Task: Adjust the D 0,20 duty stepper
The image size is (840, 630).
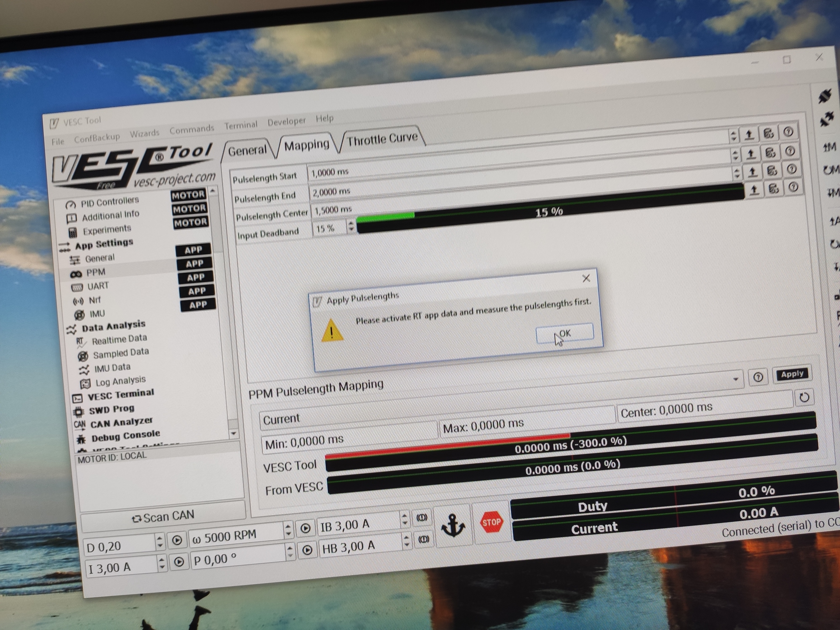Action: (159, 542)
